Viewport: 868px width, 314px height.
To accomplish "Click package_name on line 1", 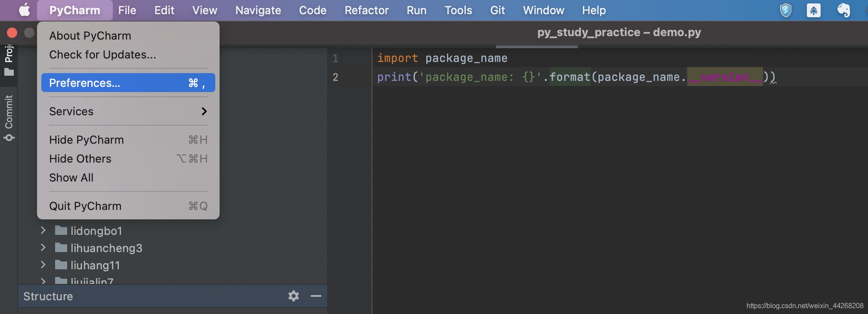I will click(466, 58).
